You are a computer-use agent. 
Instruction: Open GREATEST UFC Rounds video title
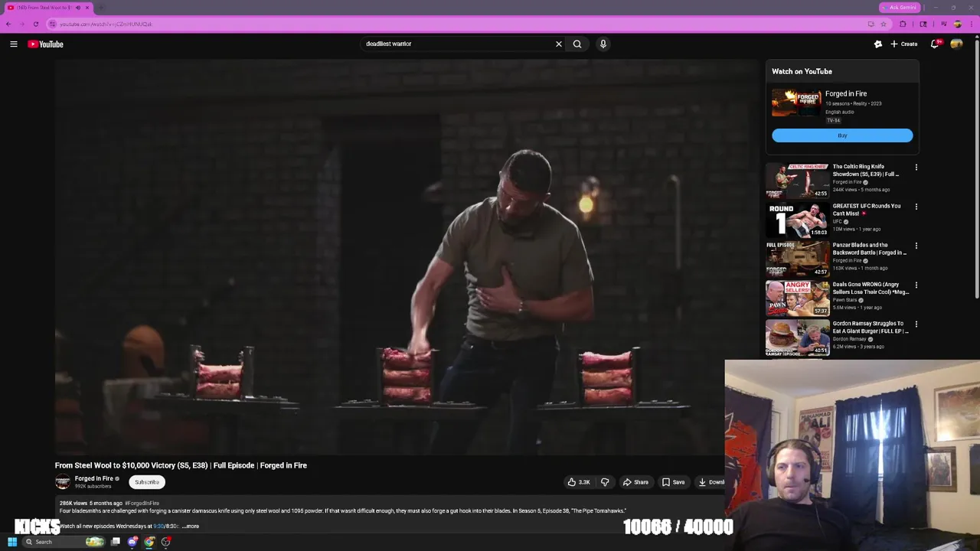point(867,210)
